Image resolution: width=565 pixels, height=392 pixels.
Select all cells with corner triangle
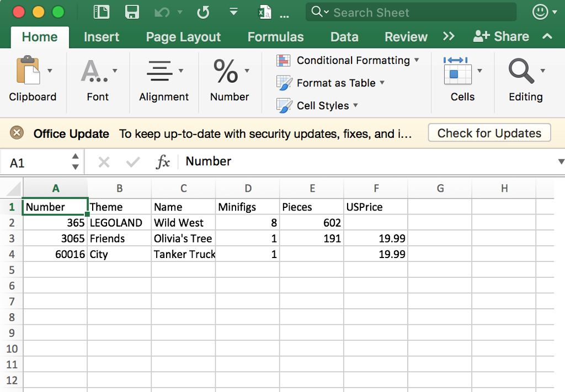[13, 188]
